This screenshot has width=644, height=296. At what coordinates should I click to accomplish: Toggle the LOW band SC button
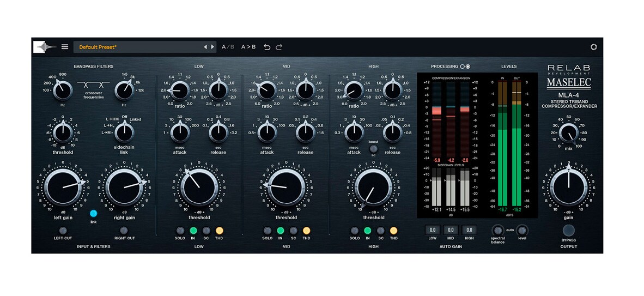tap(206, 231)
